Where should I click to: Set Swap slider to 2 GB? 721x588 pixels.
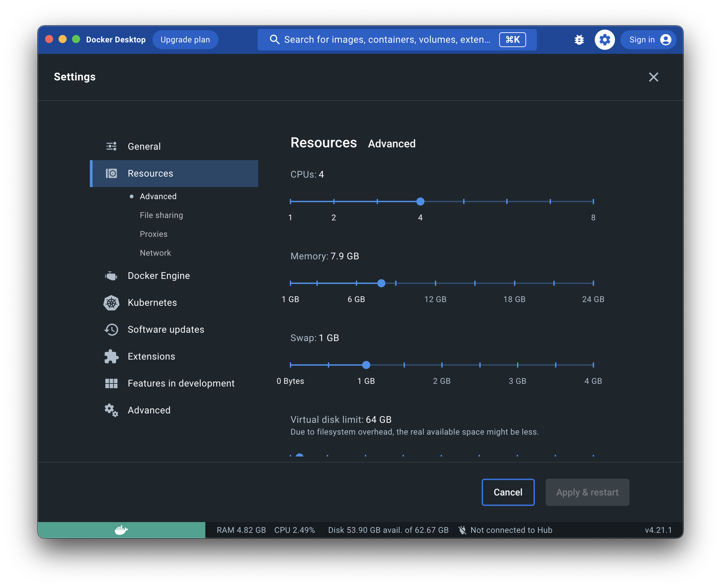coord(442,365)
